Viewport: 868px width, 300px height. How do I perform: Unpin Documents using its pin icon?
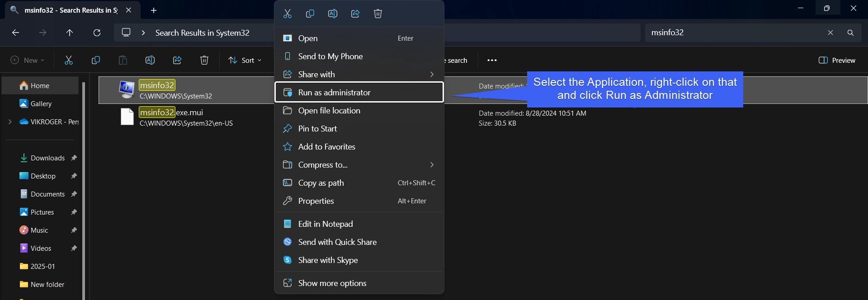[74, 194]
